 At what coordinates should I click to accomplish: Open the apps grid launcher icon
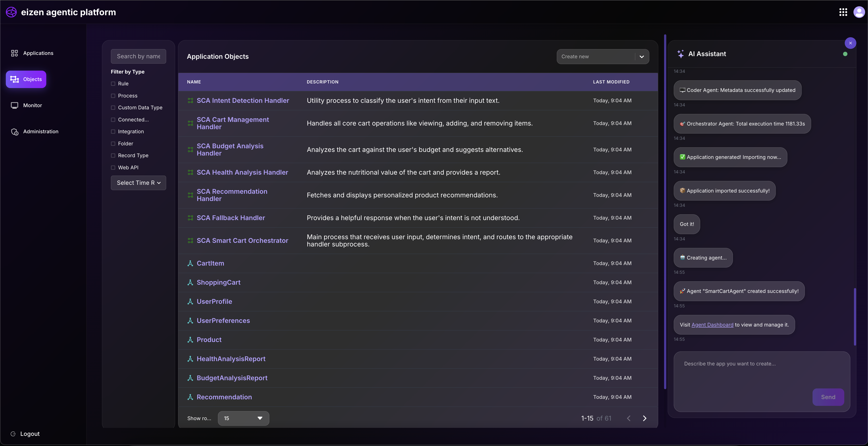tap(843, 12)
